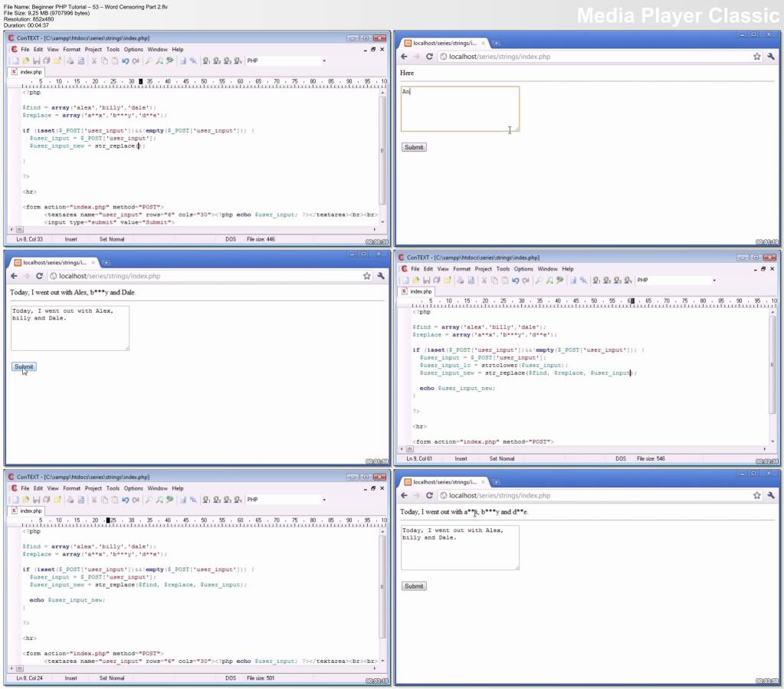Image resolution: width=784 pixels, height=689 pixels.
Task: Click 'Ln 8, Col 24' status text
Action: coord(29,678)
